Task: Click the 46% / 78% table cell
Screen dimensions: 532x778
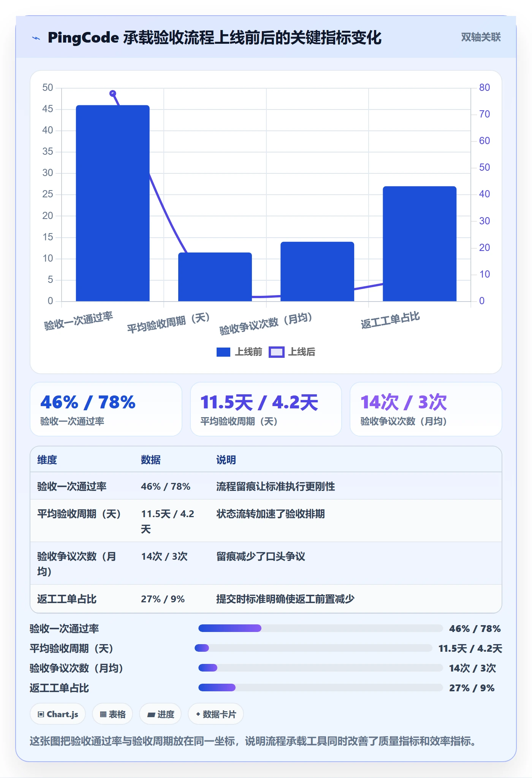Action: click(166, 486)
